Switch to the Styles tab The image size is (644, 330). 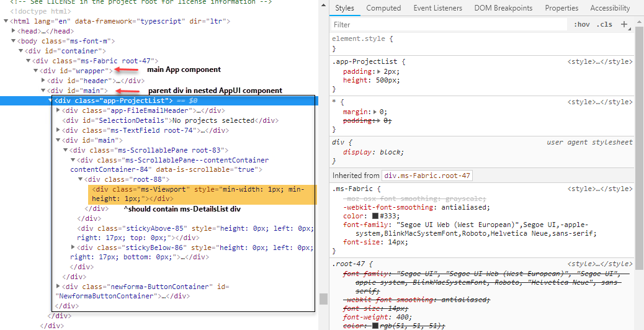point(344,8)
